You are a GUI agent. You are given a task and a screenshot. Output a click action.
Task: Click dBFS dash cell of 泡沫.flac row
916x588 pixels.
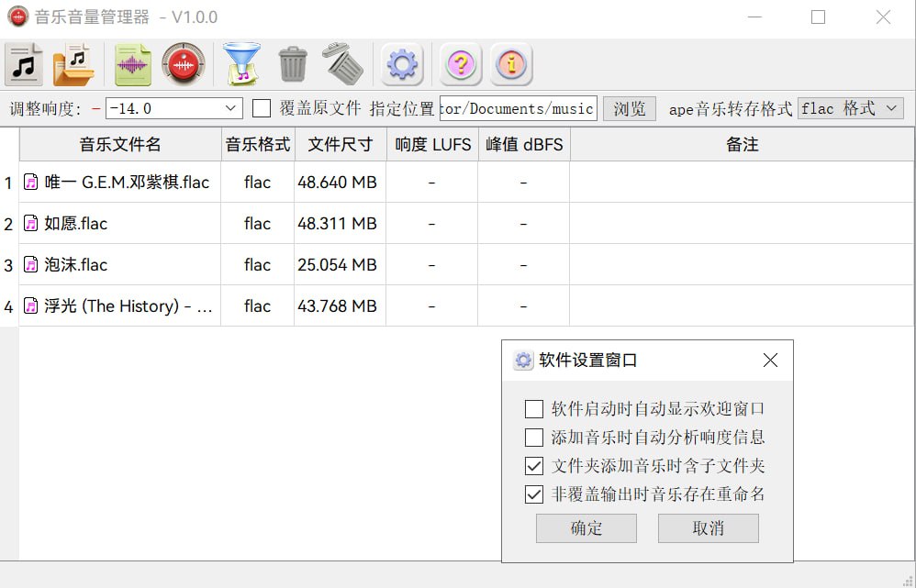[523, 264]
